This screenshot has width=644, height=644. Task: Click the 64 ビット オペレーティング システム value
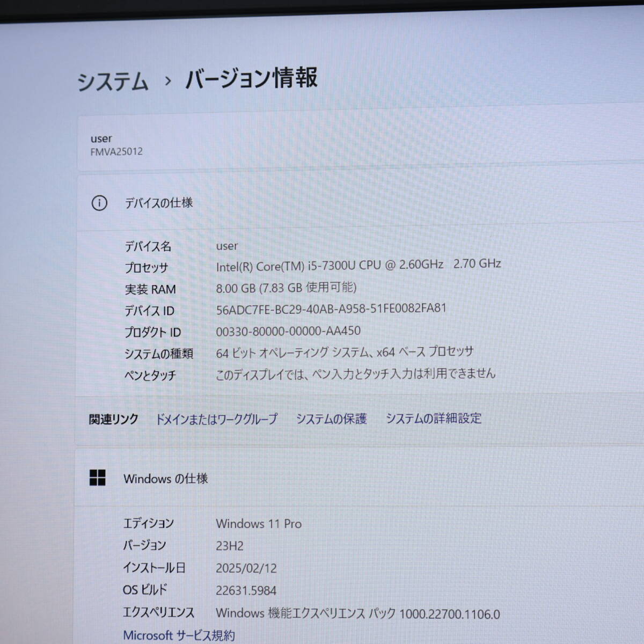click(345, 353)
